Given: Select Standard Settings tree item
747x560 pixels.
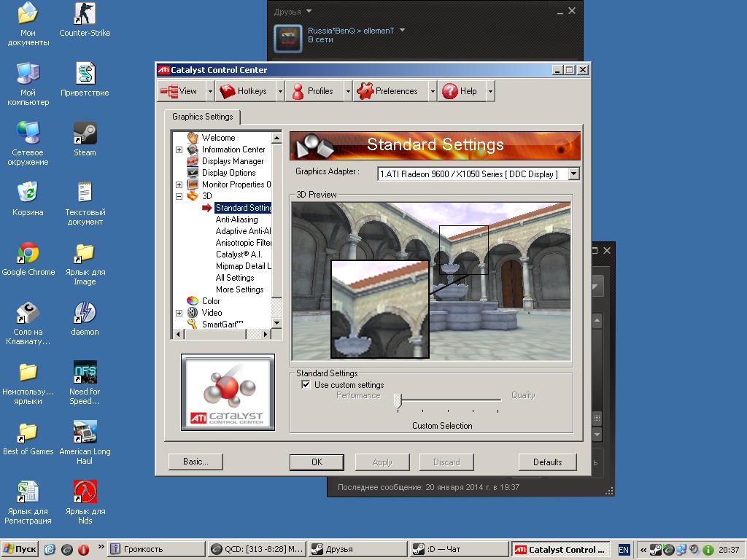Looking at the screenshot, I should (x=243, y=208).
